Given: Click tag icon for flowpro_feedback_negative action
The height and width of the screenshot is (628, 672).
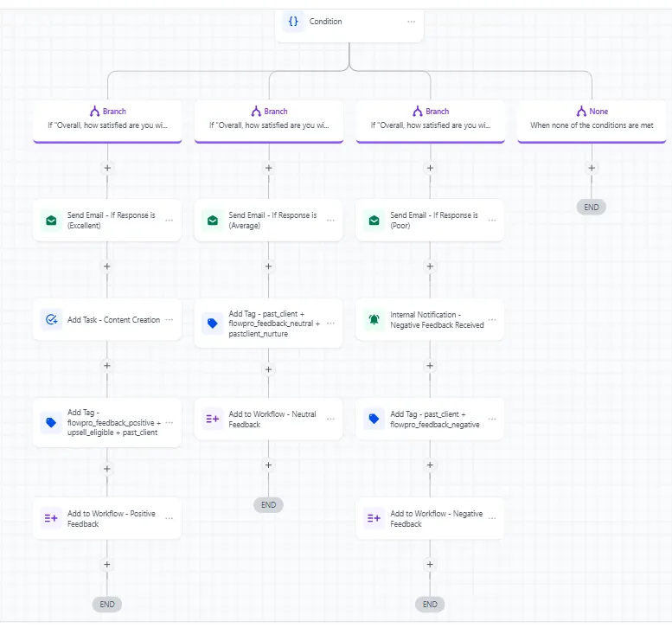Looking at the screenshot, I should pyautogui.click(x=374, y=419).
